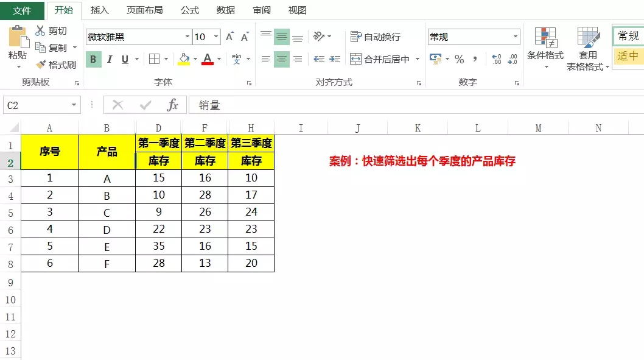Click the accounting currency format icon
The width and height of the screenshot is (644, 360).
[x=435, y=58]
